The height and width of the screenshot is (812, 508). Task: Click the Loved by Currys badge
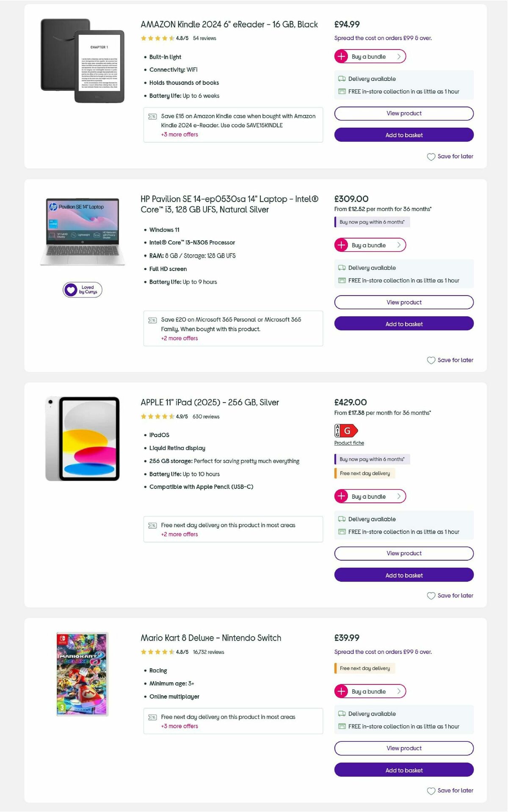pos(83,290)
